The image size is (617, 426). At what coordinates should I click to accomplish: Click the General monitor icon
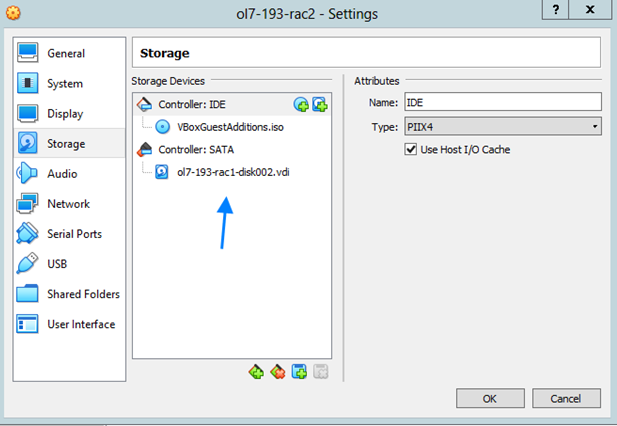coord(28,53)
